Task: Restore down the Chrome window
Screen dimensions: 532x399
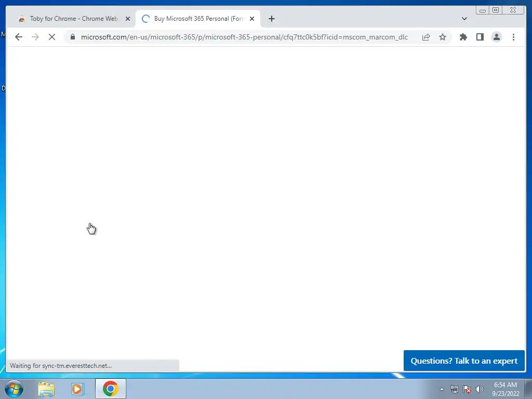Action: [496, 10]
